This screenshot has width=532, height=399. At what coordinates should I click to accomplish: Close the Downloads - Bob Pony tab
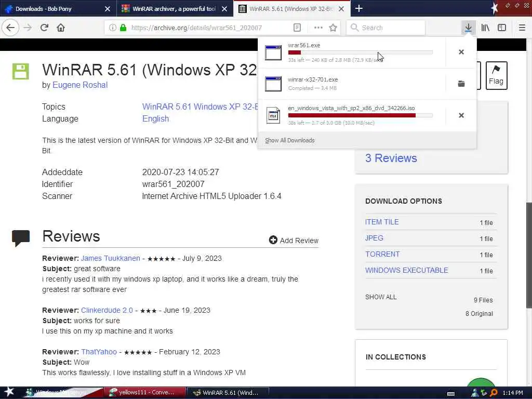pyautogui.click(x=107, y=9)
